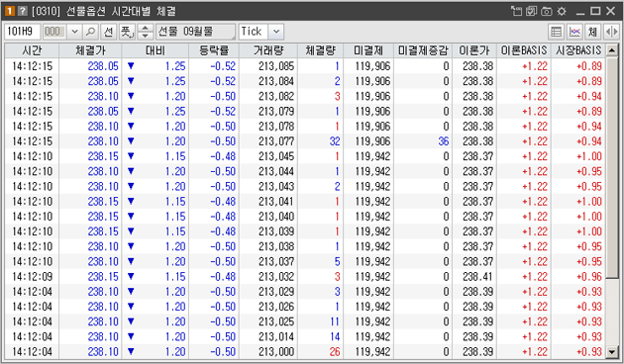Click the 101H9 symbol code input field
The width and height of the screenshot is (624, 364).
point(22,32)
